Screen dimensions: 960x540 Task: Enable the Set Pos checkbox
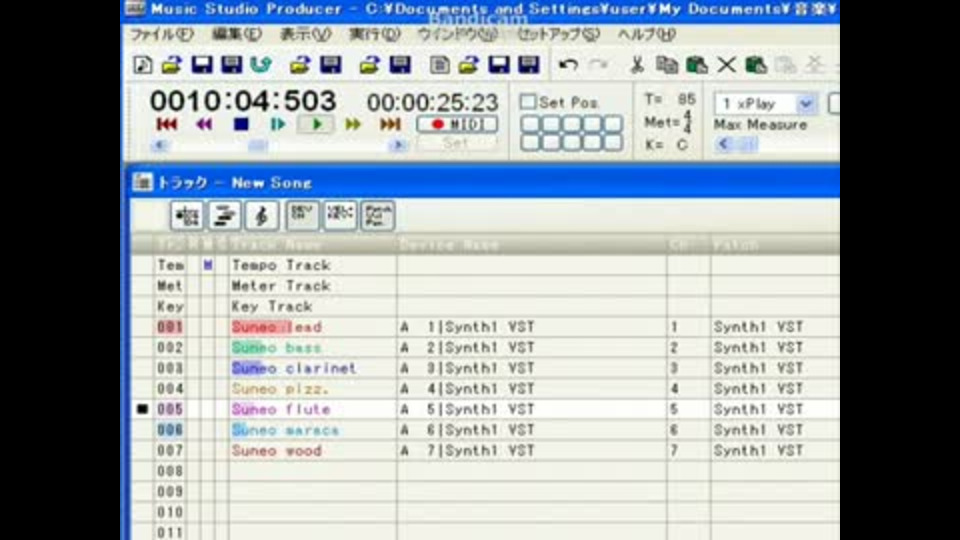tap(528, 102)
